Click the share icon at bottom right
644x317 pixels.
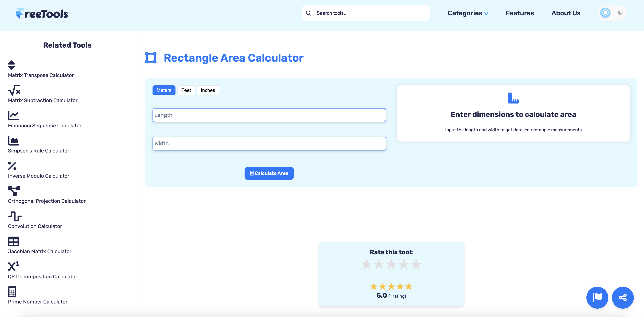point(622,297)
